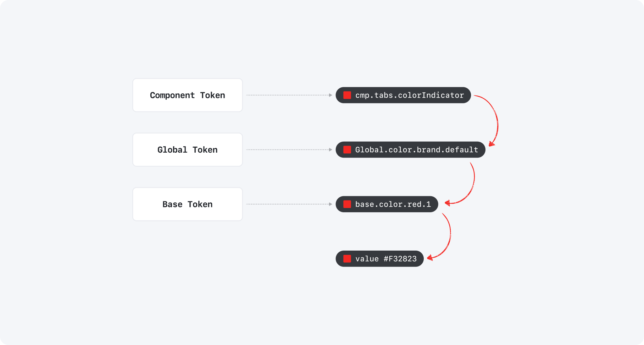Click the Component Token box
The width and height of the screenshot is (644, 345).
coord(188,95)
